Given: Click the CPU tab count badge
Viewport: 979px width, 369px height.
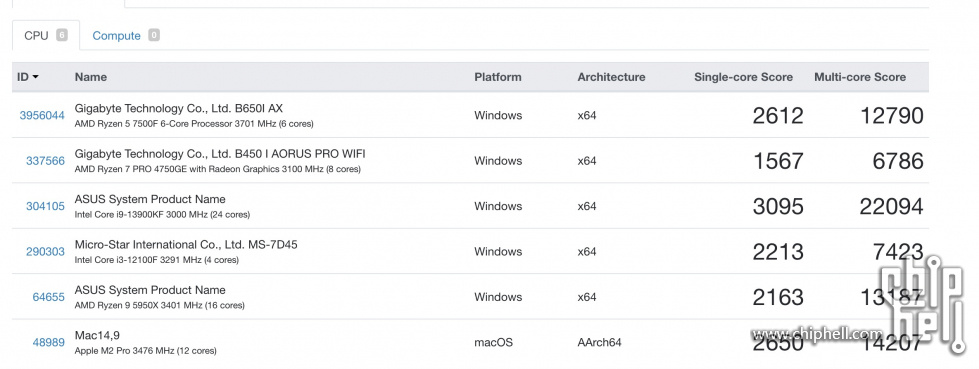Looking at the screenshot, I should point(61,35).
